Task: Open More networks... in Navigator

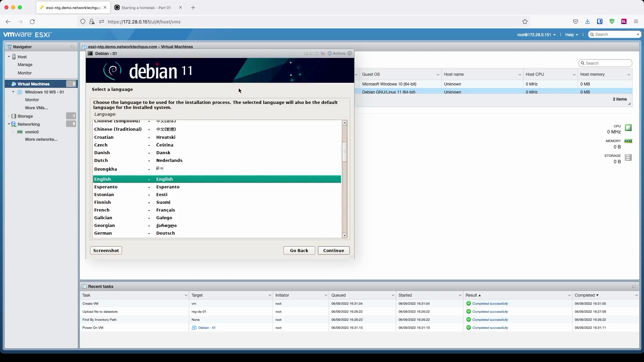Action: (41, 139)
